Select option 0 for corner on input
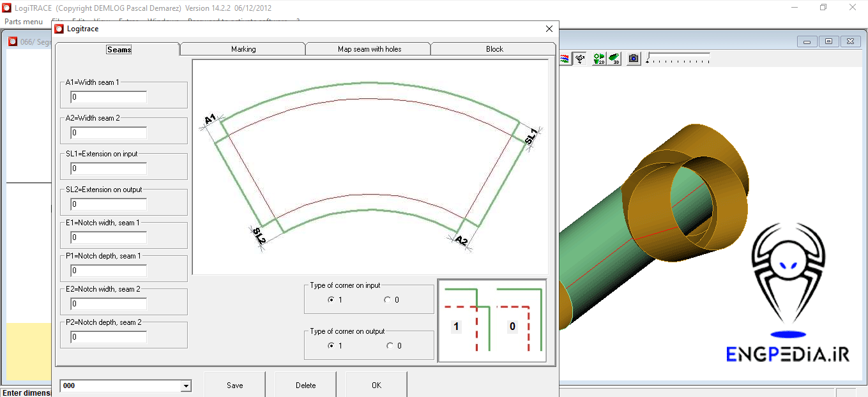The height and width of the screenshot is (397, 868). click(387, 300)
